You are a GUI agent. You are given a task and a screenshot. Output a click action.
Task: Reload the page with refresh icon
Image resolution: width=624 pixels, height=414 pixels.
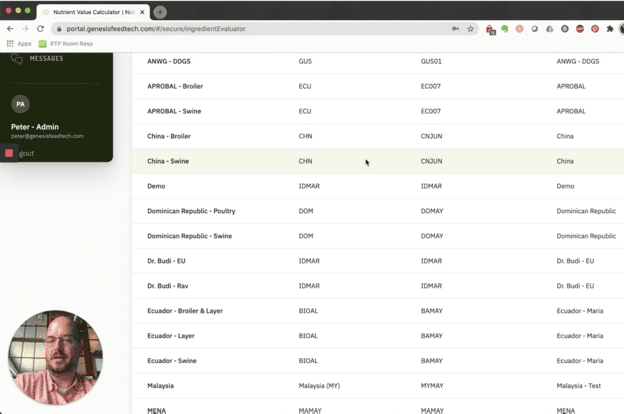pyautogui.click(x=40, y=29)
